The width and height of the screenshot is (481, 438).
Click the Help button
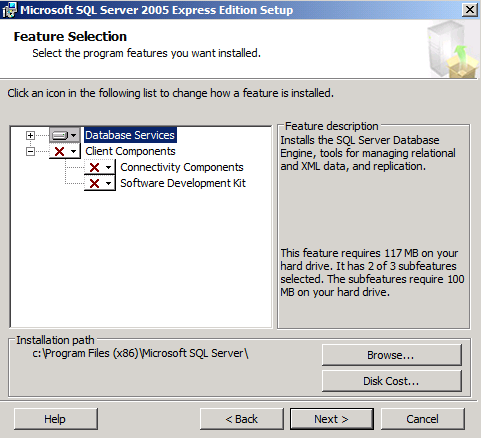click(56, 419)
